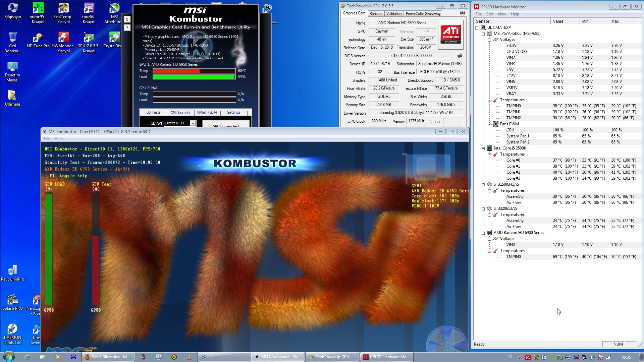Open the Denetim Masası desktop icon
This screenshot has width=644, height=362.
click(x=13, y=71)
